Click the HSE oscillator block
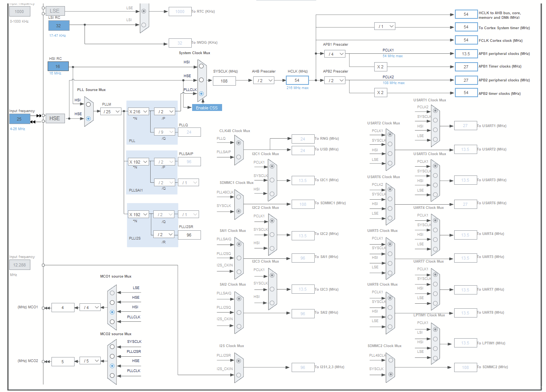 (55, 118)
